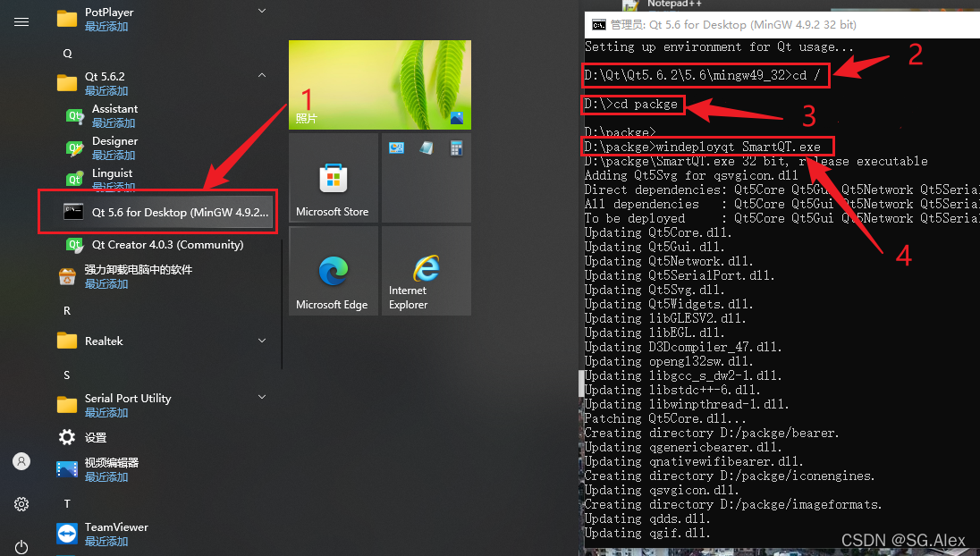Click 'Updating Qt5Core.dll.' console line
The image size is (980, 556).
point(657,233)
